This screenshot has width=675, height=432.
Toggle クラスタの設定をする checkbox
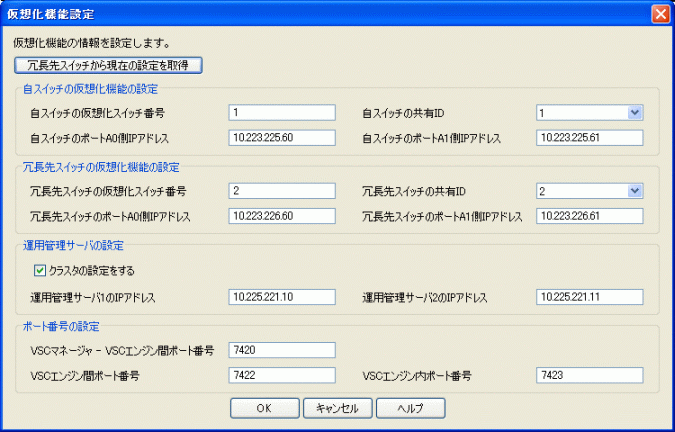click(x=40, y=271)
